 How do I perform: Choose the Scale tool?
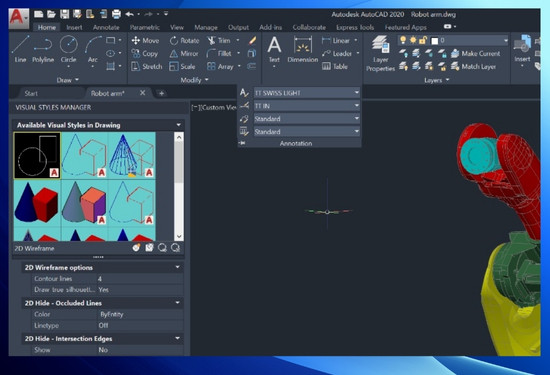(x=182, y=67)
